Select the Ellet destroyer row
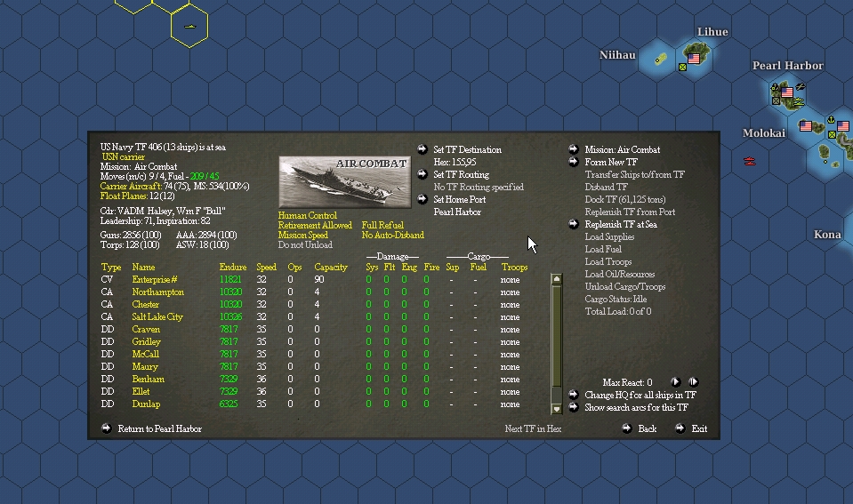Image resolution: width=853 pixels, height=504 pixels. [x=310, y=391]
